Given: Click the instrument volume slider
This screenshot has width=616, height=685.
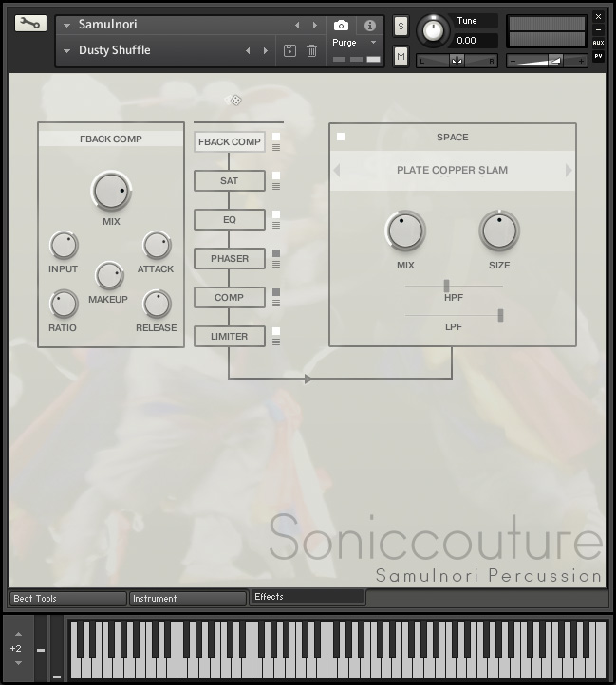Looking at the screenshot, I should point(547,61).
